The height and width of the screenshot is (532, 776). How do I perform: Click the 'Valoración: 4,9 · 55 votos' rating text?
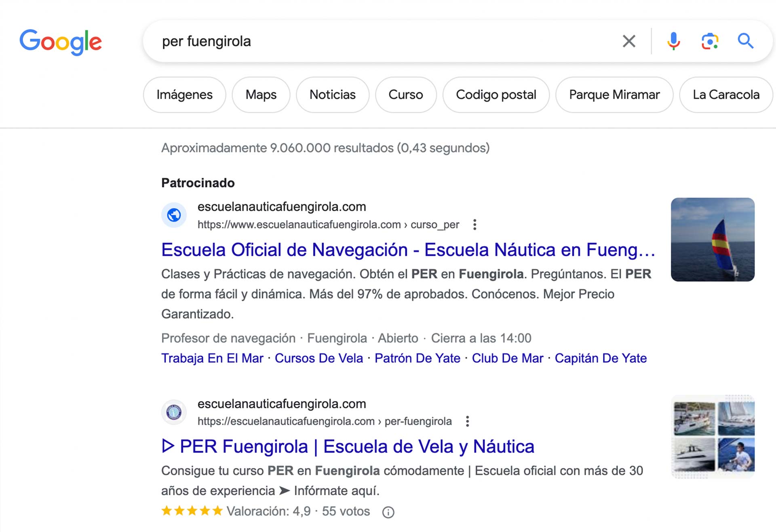[x=298, y=511]
